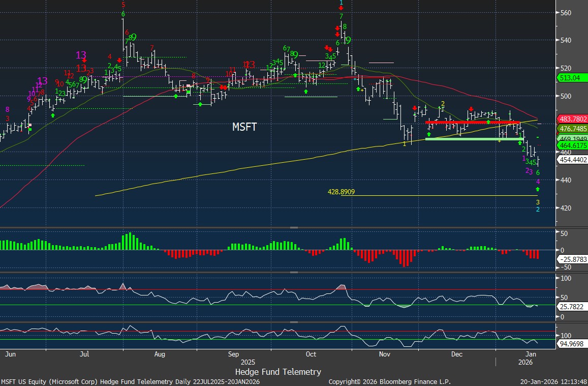The image size is (588, 386).
Task: Click the divider handle above the histogram panel
Action: pos(294,228)
